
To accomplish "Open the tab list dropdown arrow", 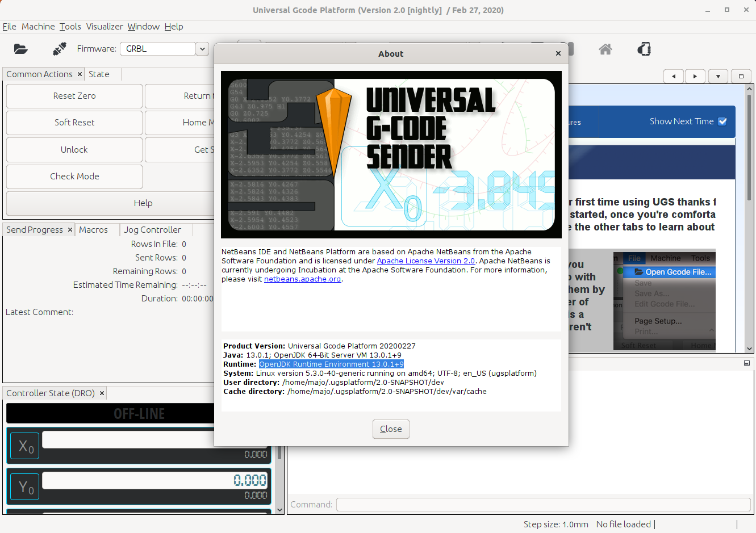I will click(717, 76).
